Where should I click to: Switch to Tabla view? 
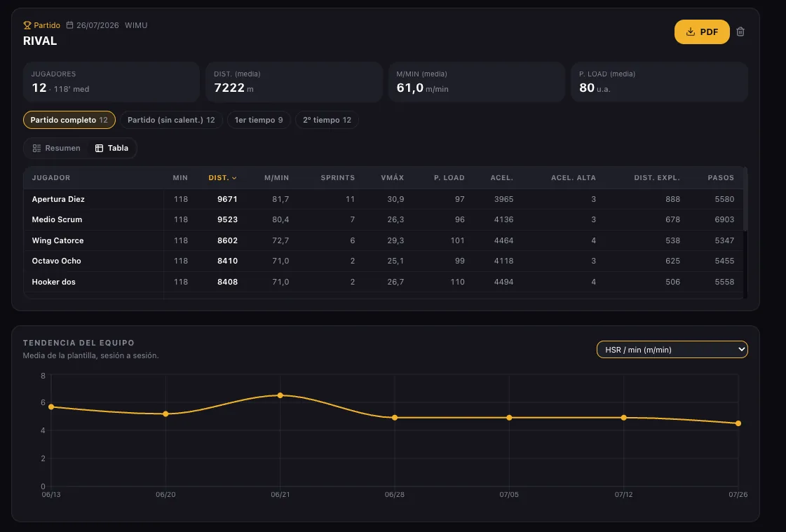tap(111, 149)
